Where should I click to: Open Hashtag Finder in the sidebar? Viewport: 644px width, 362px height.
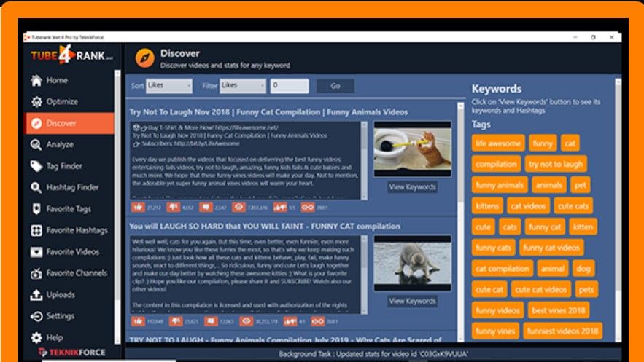click(x=69, y=187)
